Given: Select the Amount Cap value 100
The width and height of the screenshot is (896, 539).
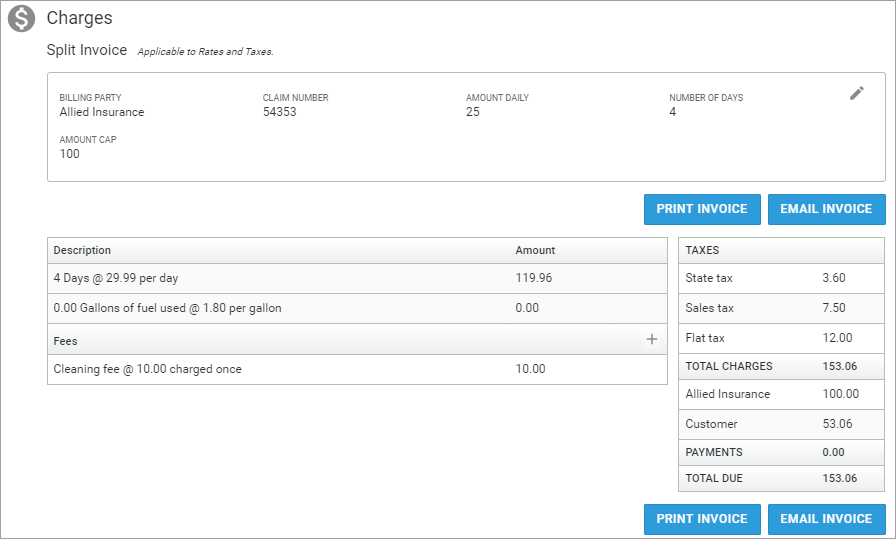Looking at the screenshot, I should [x=70, y=154].
